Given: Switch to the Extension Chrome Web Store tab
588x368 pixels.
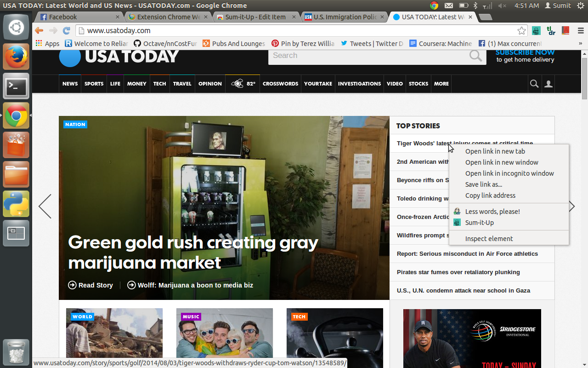Looking at the screenshot, I should (x=168, y=17).
